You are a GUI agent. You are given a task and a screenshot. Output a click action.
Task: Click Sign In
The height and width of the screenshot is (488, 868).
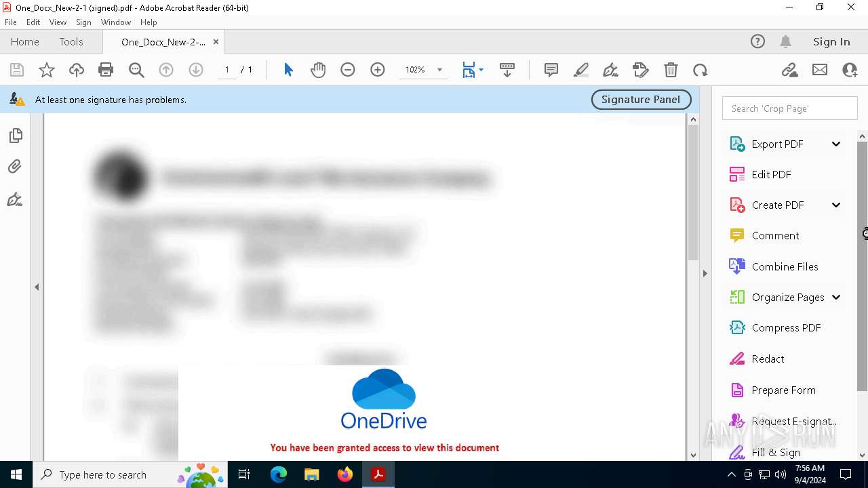(x=831, y=41)
